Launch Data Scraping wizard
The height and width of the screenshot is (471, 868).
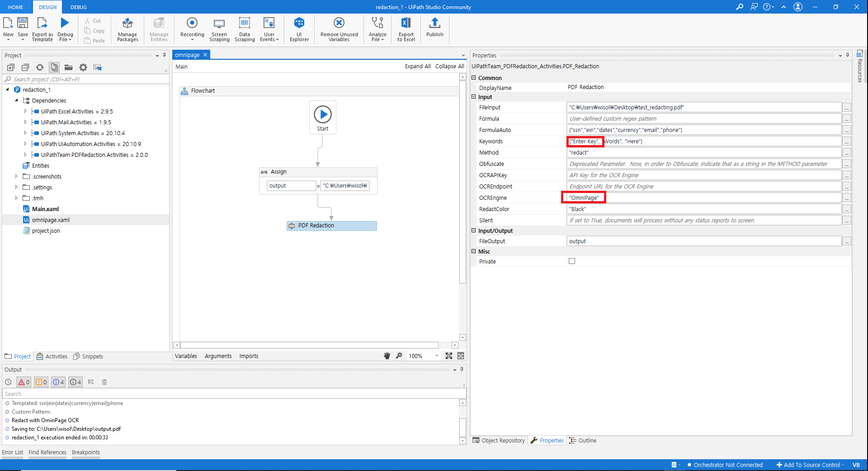point(245,29)
